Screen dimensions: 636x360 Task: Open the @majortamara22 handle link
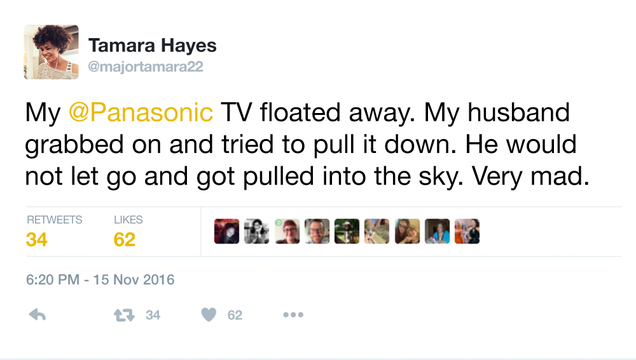pyautogui.click(x=146, y=66)
